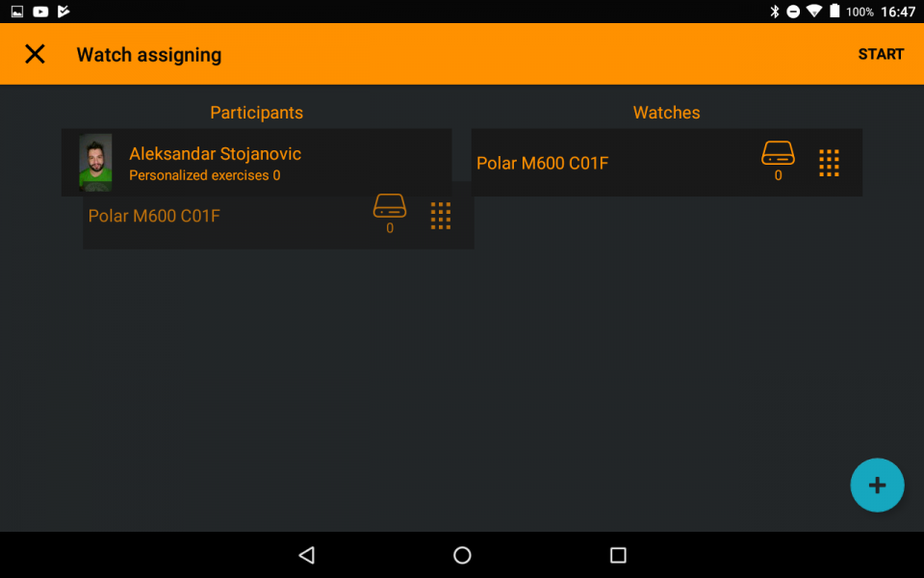Viewport: 924px width, 578px height.
Task: Tap the Android home button
Action: tap(462, 555)
